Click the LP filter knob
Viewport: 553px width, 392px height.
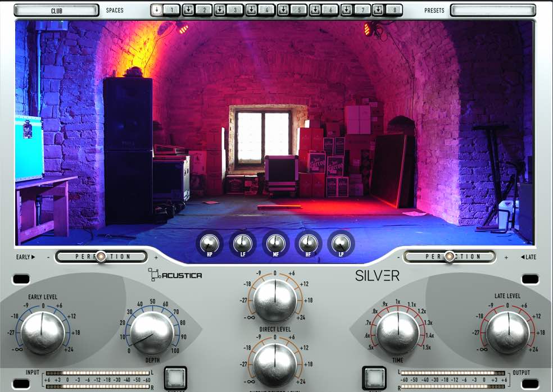pyautogui.click(x=341, y=243)
